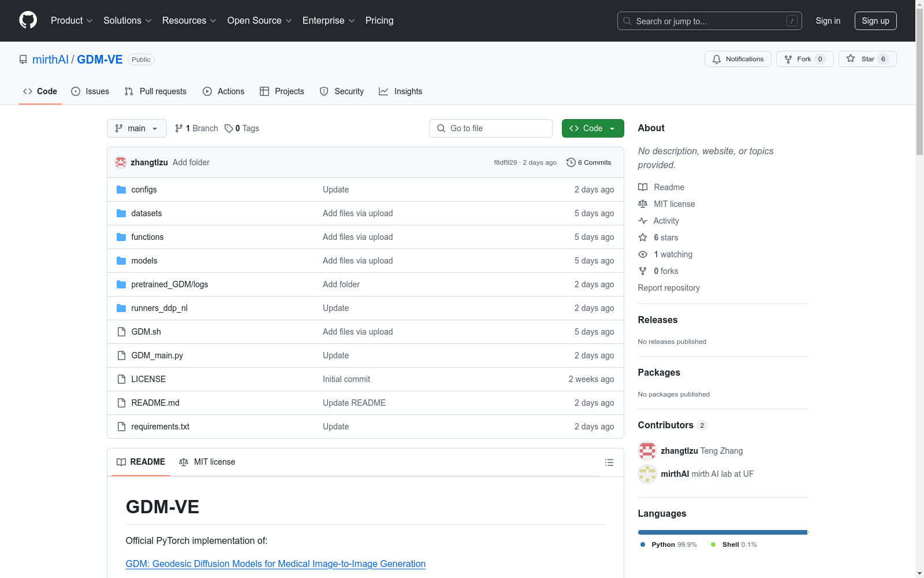Click the Sign up button

click(875, 21)
